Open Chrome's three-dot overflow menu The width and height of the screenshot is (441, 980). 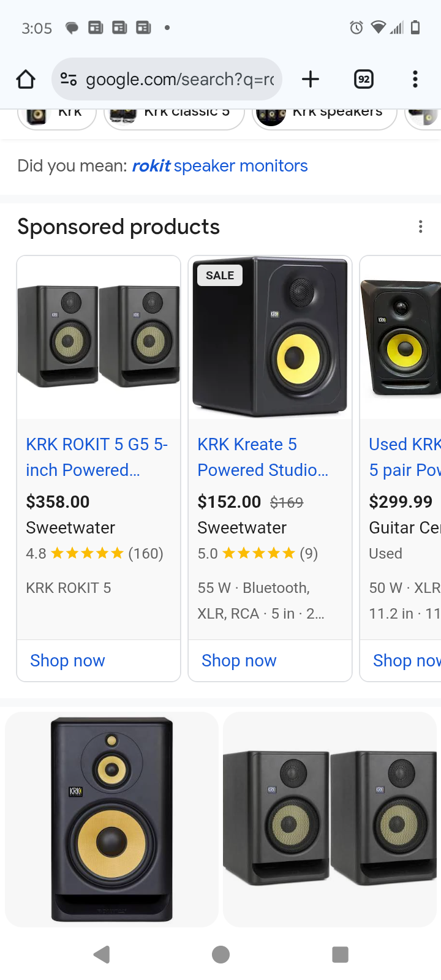(x=415, y=79)
